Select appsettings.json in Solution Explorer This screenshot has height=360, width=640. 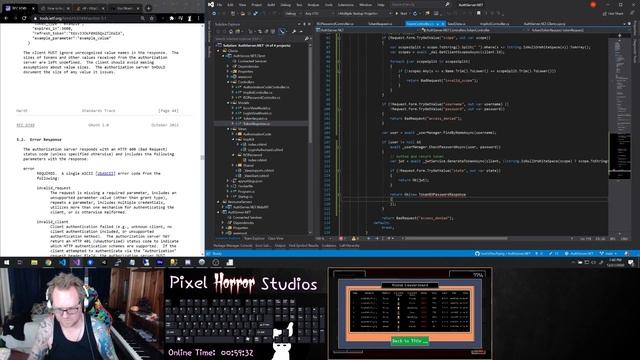click(x=250, y=181)
